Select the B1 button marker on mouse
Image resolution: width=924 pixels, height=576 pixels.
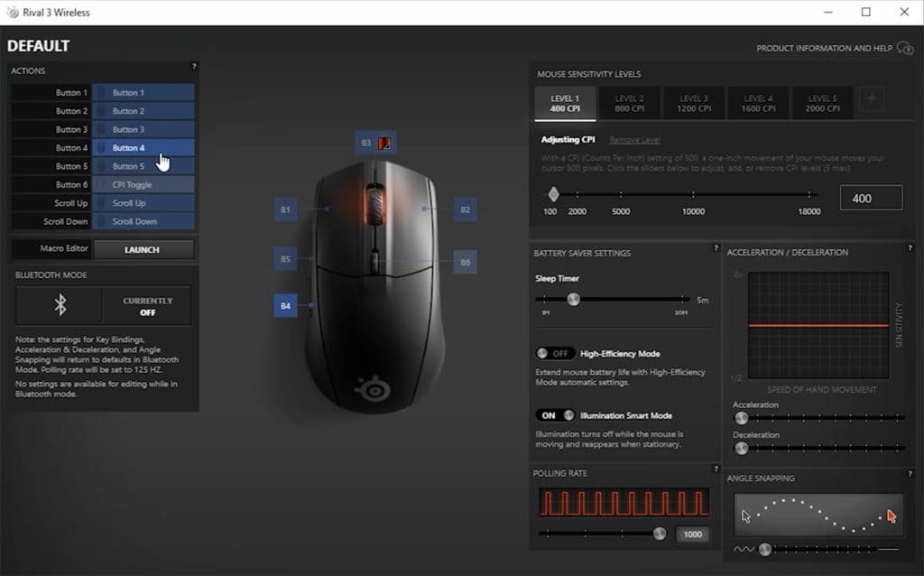tap(285, 209)
